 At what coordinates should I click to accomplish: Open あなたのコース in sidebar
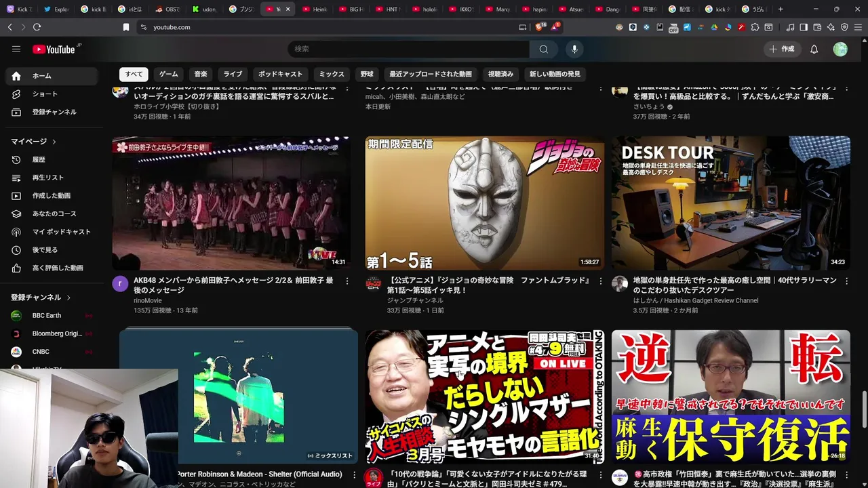(x=52, y=213)
